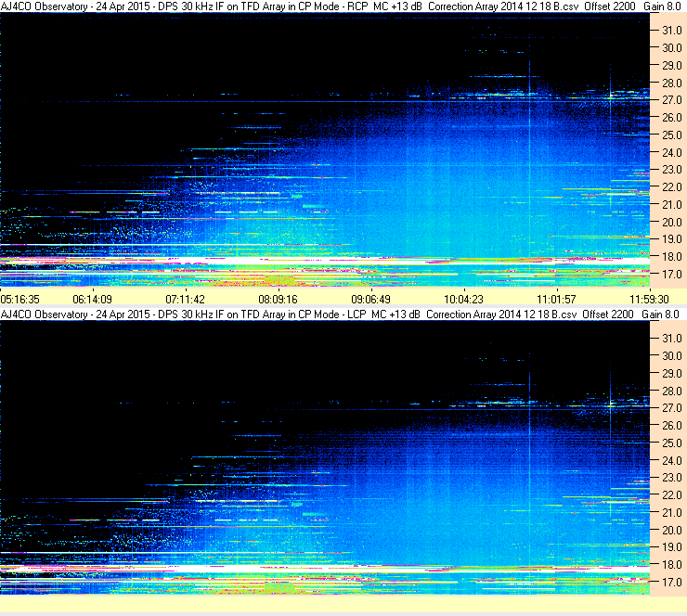This screenshot has width=687, height=616.
Task: Select 29.0 frequency label in RCP plot
Action: coord(672,66)
